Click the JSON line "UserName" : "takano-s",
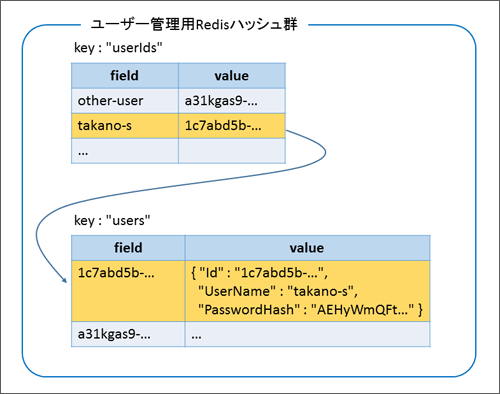Screen dimensions: 500x394 [x=278, y=291]
